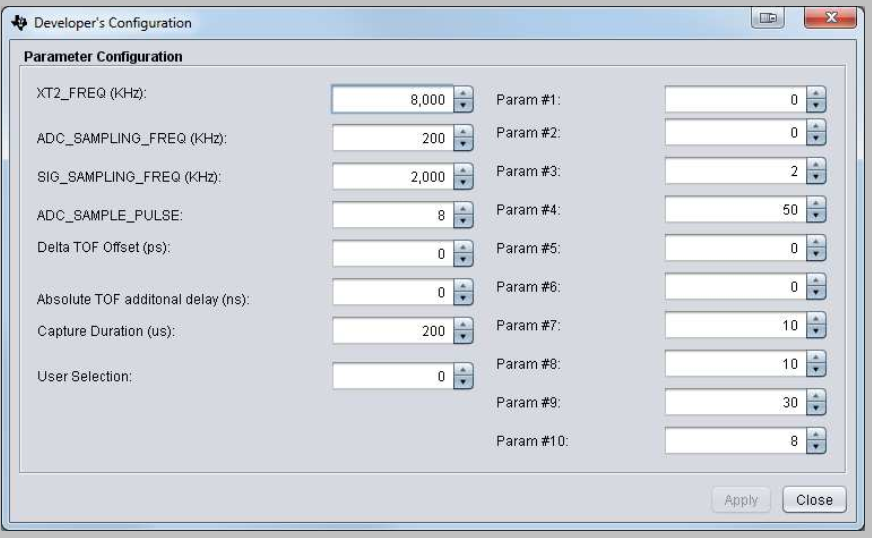Focus the XT2_FREQ (KHz) input field
The image size is (872, 538).
click(x=392, y=99)
